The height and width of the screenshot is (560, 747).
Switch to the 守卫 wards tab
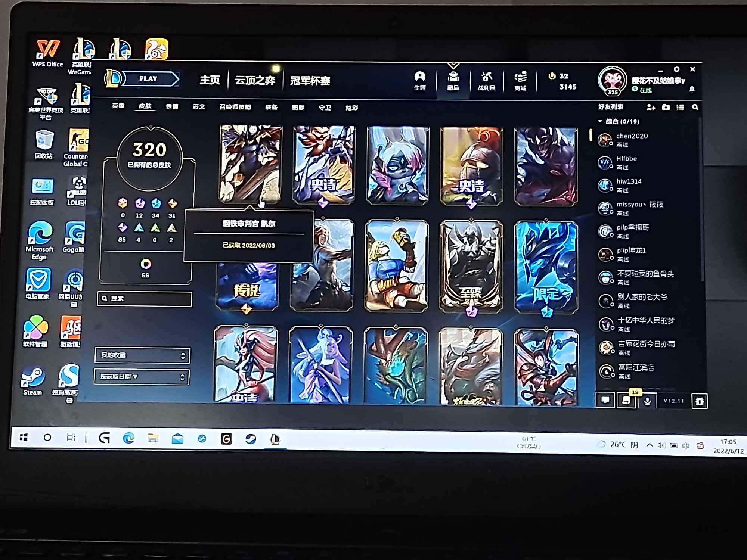click(x=325, y=108)
